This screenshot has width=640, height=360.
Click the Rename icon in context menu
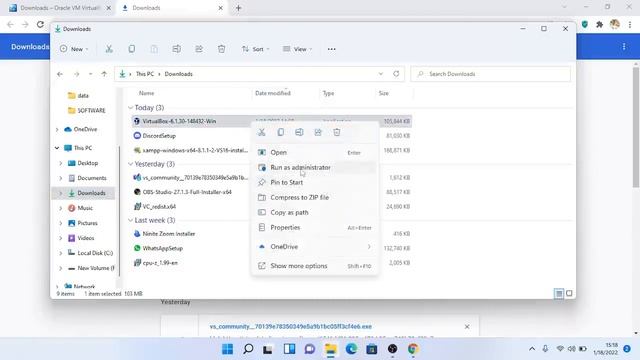[299, 132]
